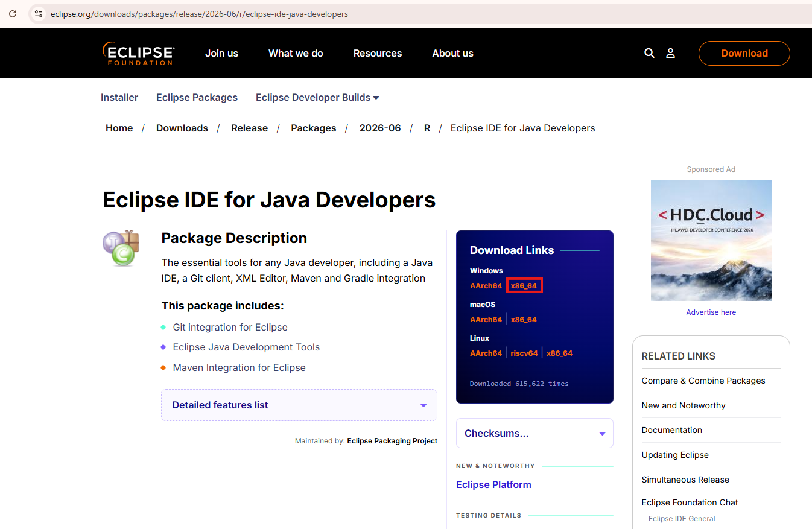This screenshot has height=529, width=812.
Task: Open Documentation related link
Action: coord(672,430)
